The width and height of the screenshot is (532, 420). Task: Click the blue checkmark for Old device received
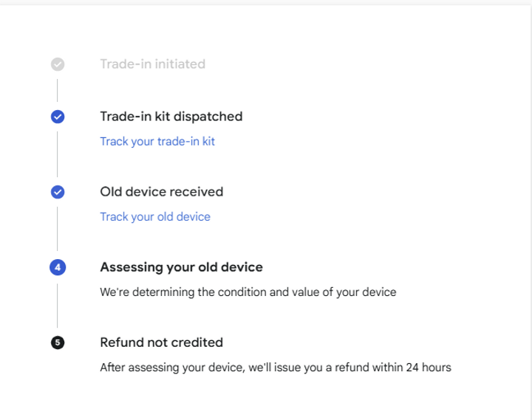(x=58, y=192)
